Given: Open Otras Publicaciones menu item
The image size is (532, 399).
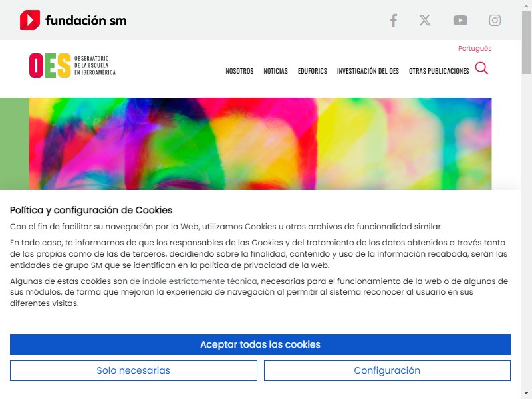Looking at the screenshot, I should point(439,71).
